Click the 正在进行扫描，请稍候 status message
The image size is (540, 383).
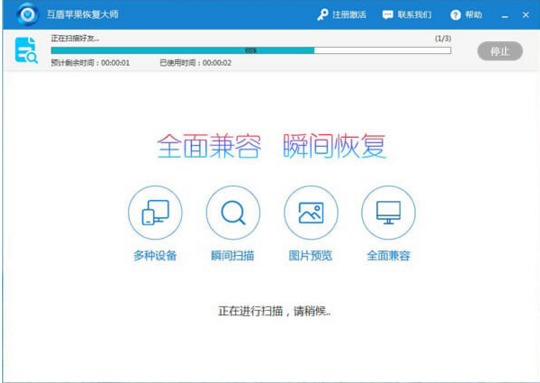(x=274, y=311)
